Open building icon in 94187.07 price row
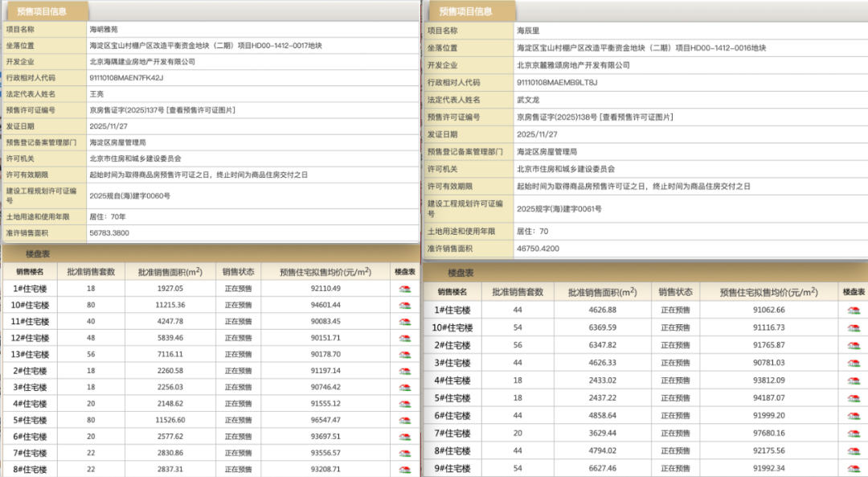Image resolution: width=868 pixels, height=477 pixels. click(x=853, y=397)
